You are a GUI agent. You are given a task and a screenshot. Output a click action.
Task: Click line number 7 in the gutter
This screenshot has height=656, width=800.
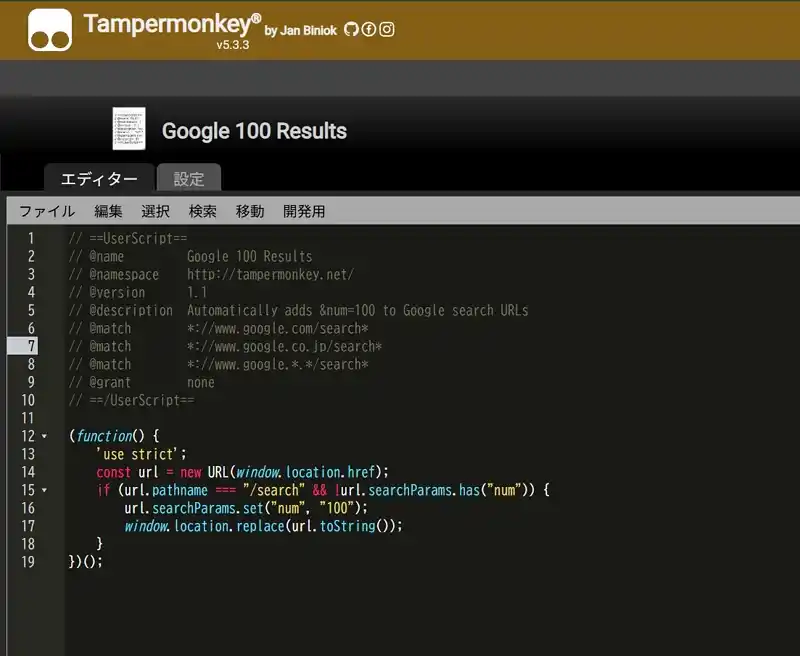pos(31,346)
